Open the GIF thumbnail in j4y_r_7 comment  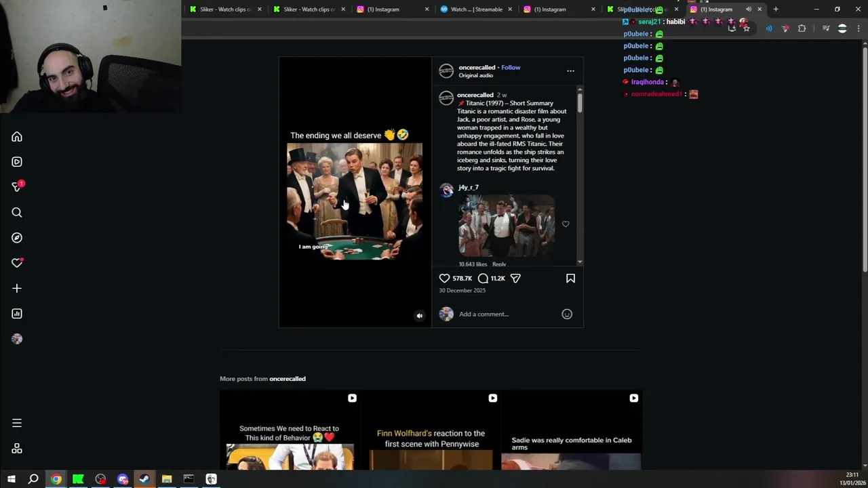pos(507,227)
